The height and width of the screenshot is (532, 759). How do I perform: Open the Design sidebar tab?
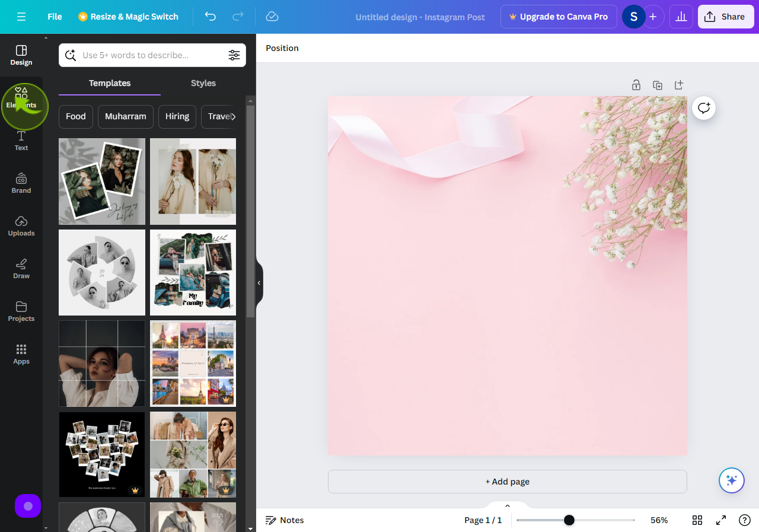[21, 55]
